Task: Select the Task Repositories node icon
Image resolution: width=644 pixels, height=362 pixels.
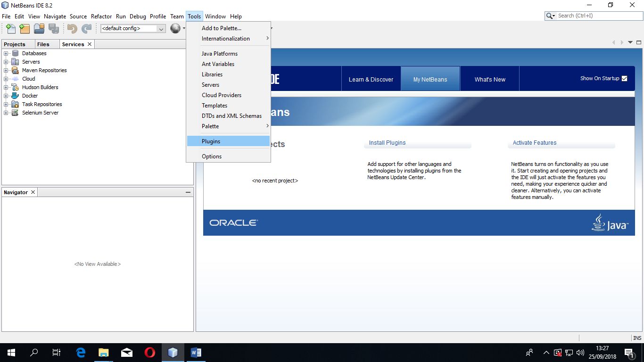Action: (15, 104)
